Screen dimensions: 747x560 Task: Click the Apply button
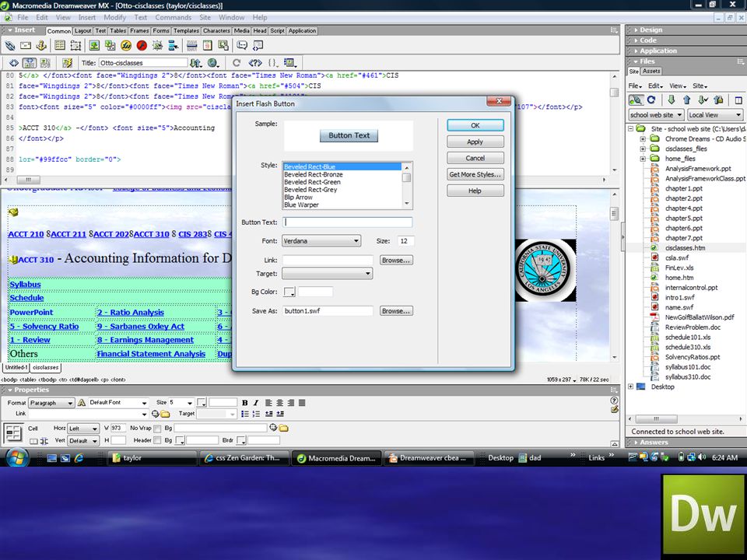(x=475, y=142)
